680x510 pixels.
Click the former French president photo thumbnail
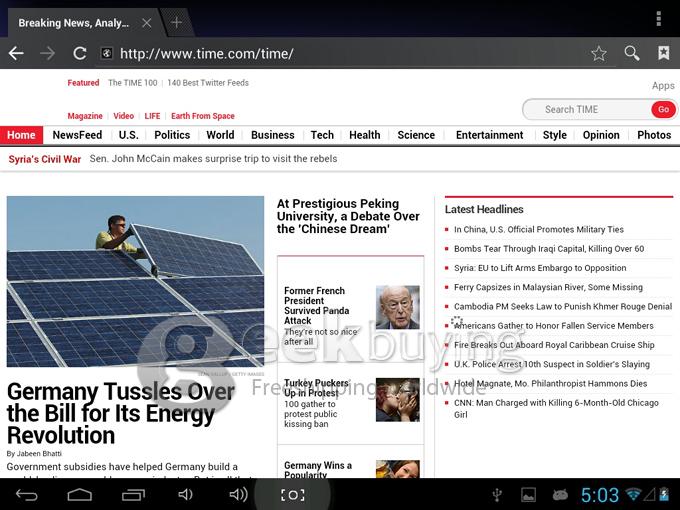coord(398,307)
